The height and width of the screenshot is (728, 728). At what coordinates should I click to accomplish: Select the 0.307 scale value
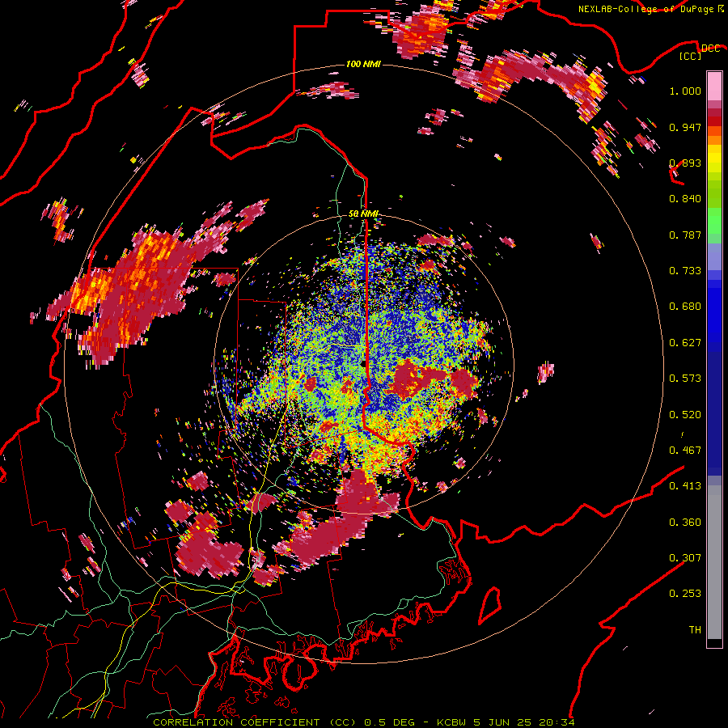pos(685,558)
